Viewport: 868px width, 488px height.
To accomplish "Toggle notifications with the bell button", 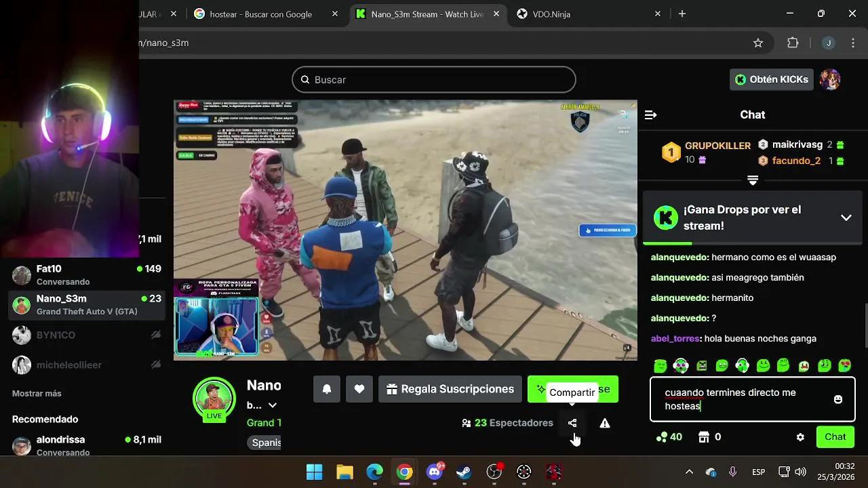I will 327,389.
